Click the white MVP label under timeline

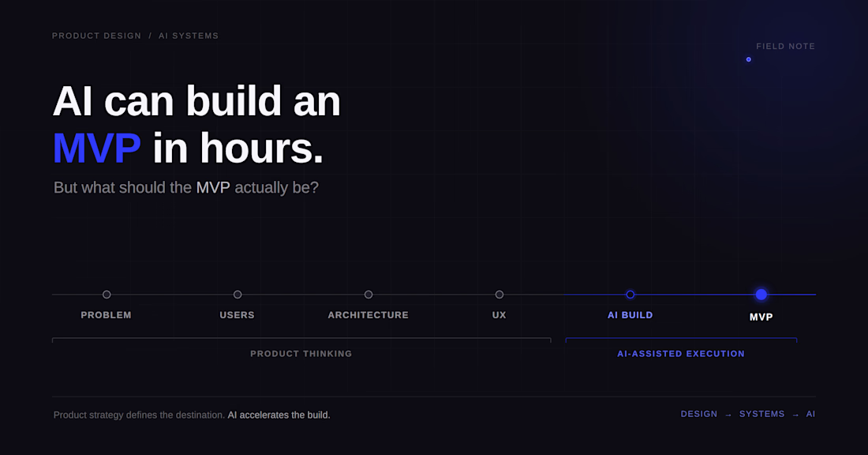tap(761, 317)
